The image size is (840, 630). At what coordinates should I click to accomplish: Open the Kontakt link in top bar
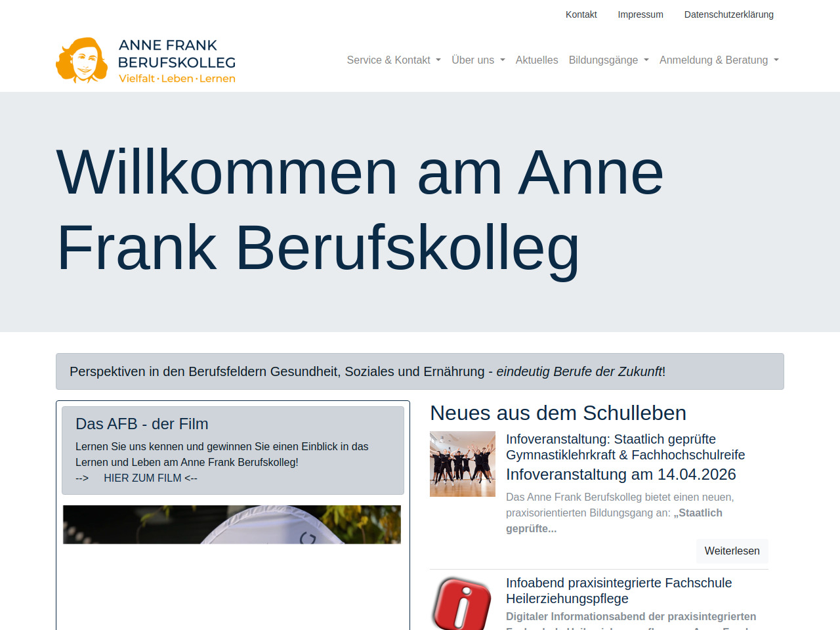(x=581, y=14)
